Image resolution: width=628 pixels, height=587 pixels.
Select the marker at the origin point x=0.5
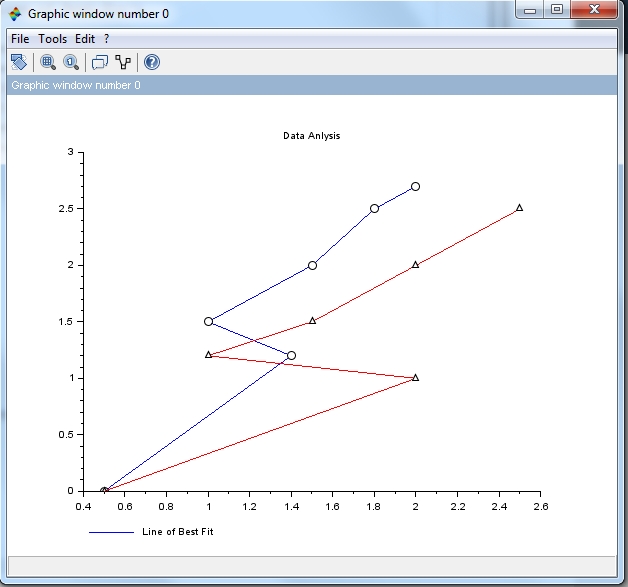104,491
